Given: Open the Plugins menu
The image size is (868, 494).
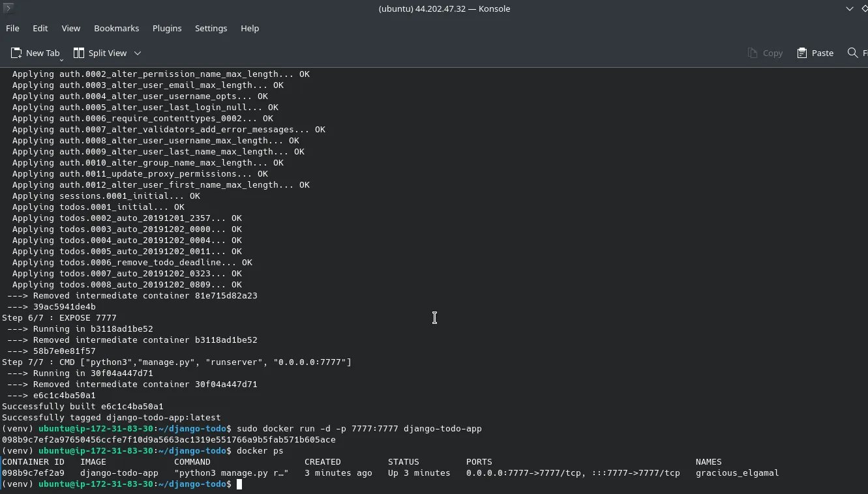Looking at the screenshot, I should (x=167, y=28).
